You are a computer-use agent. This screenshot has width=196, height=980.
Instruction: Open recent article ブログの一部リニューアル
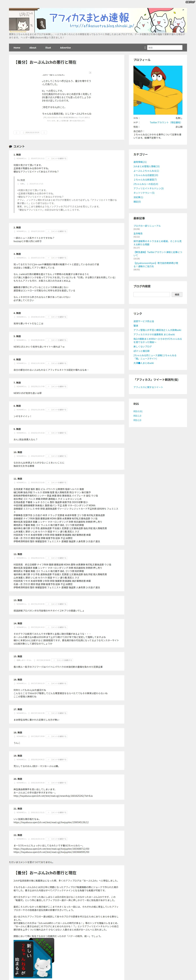147,226
